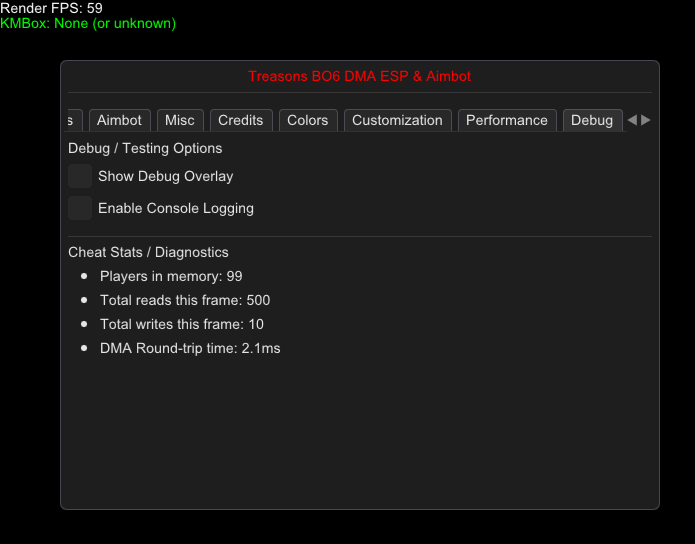Click DMA Round-trip time: 2.1ms
The image size is (695, 544).
190,348
